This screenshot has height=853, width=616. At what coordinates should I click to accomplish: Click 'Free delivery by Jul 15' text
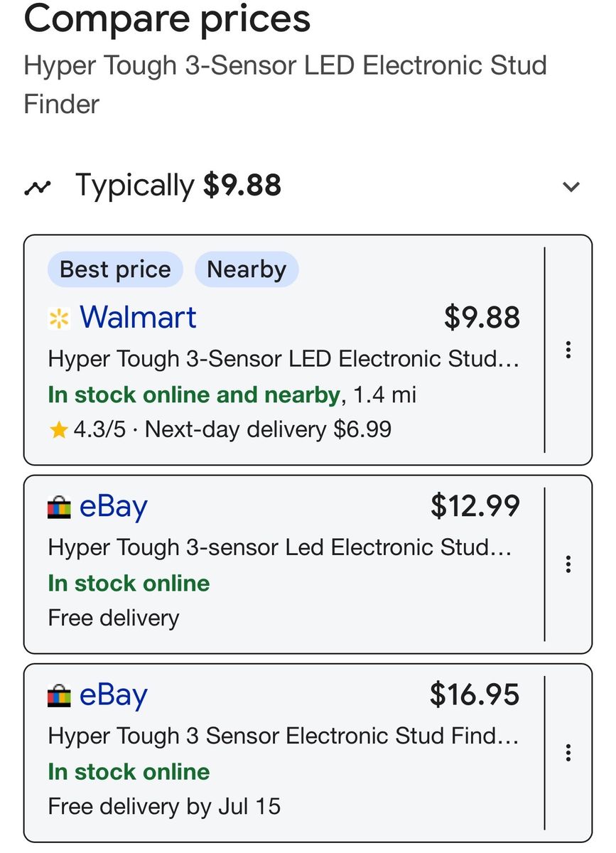(164, 807)
